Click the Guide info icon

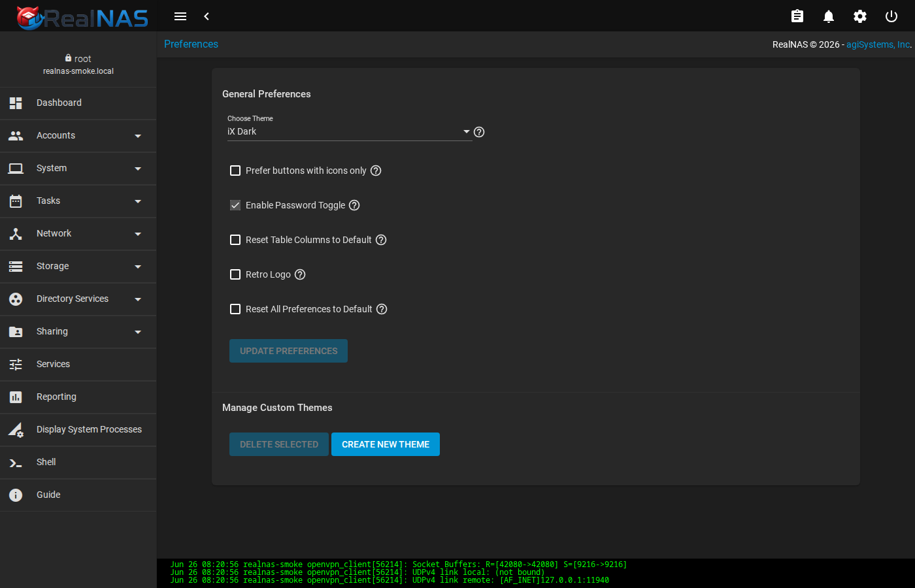tap(16, 495)
